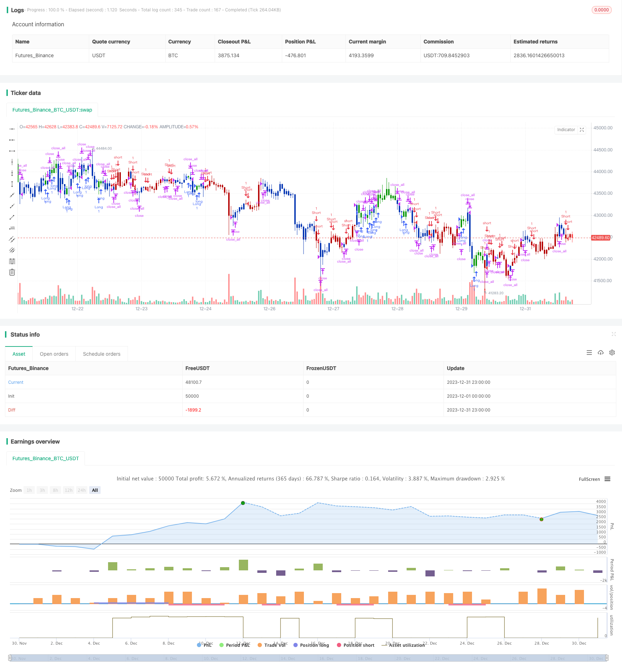The height and width of the screenshot is (672, 622).
Task: Click the FrozenUSDT column header
Action: pyautogui.click(x=321, y=368)
